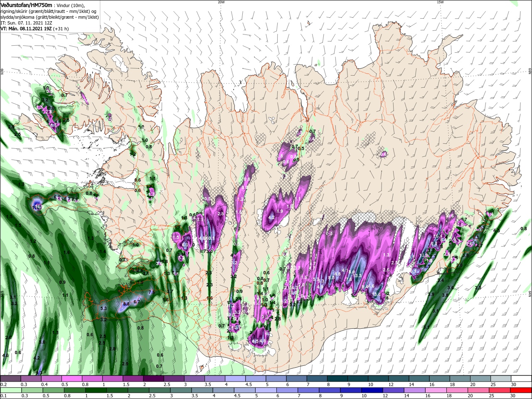Click the 16 light pink swatch in lower scale
The image size is (532, 399).
(x=436, y=390)
